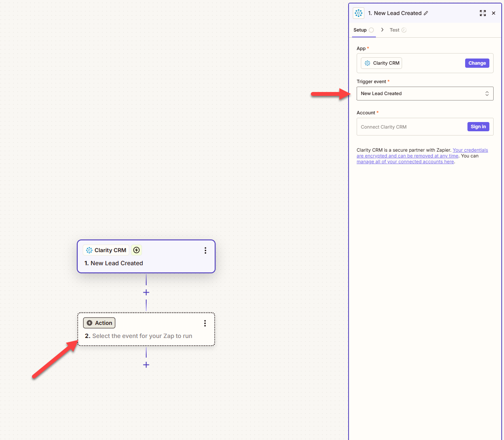
Task: Click the Action badge on step 2
Action: point(99,323)
